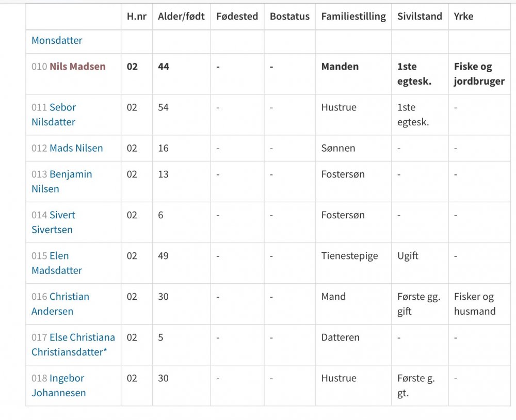Click the 'Fiske og jordbruger' occupation cell

click(x=479, y=74)
